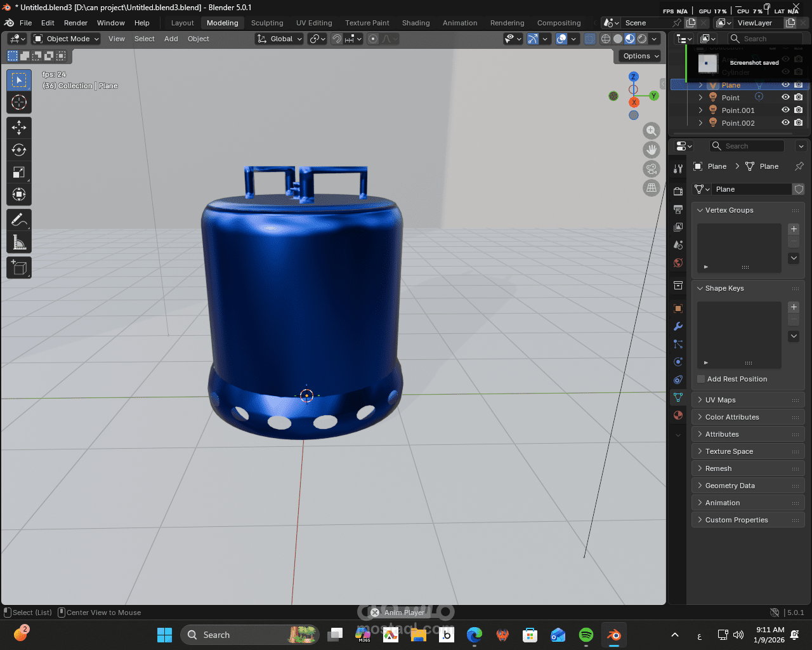
Task: Open the Output properties tab
Action: (x=678, y=209)
